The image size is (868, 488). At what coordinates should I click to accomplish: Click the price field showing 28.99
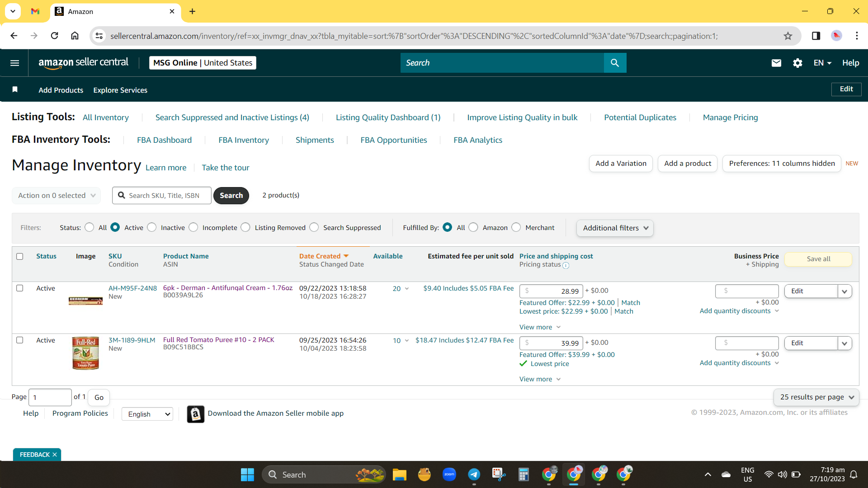551,291
